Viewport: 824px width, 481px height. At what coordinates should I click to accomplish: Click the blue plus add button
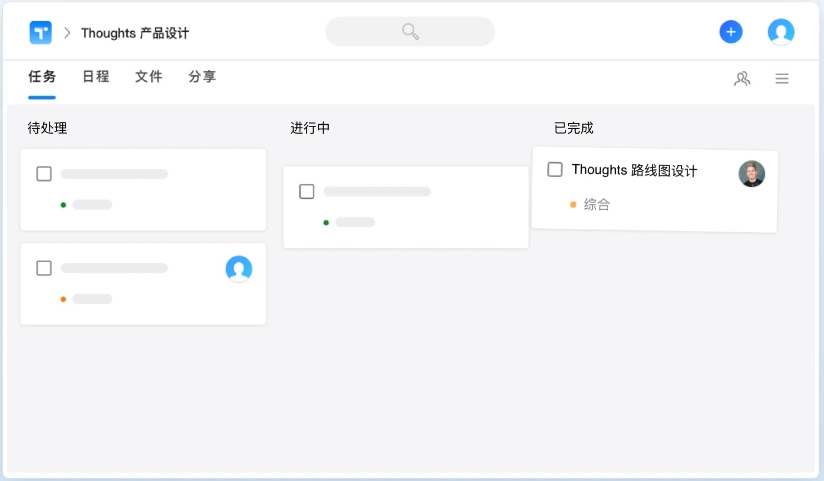(731, 32)
